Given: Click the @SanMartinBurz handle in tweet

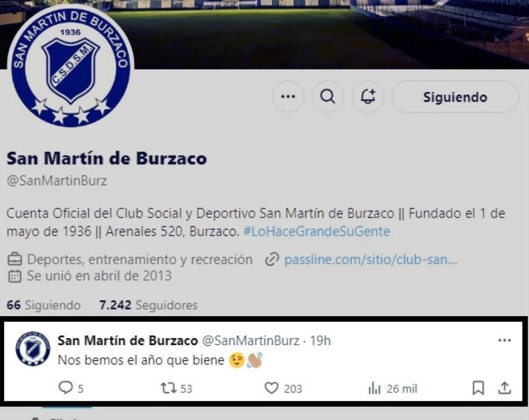Looking at the screenshot, I should tap(251, 340).
